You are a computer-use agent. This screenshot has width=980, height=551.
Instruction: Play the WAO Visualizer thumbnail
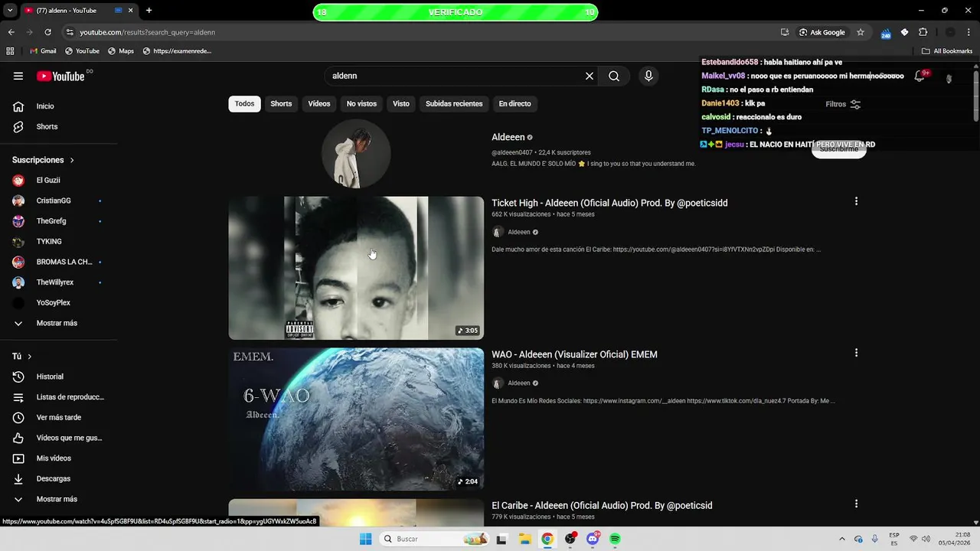pos(356,419)
